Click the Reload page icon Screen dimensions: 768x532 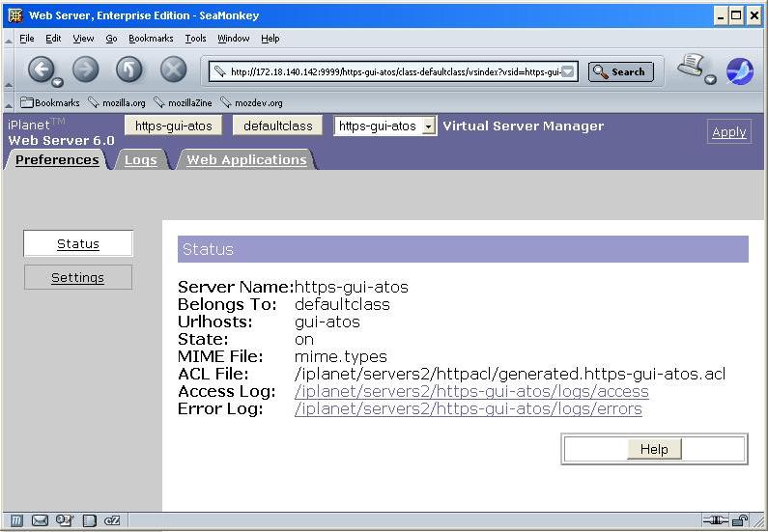(129, 70)
